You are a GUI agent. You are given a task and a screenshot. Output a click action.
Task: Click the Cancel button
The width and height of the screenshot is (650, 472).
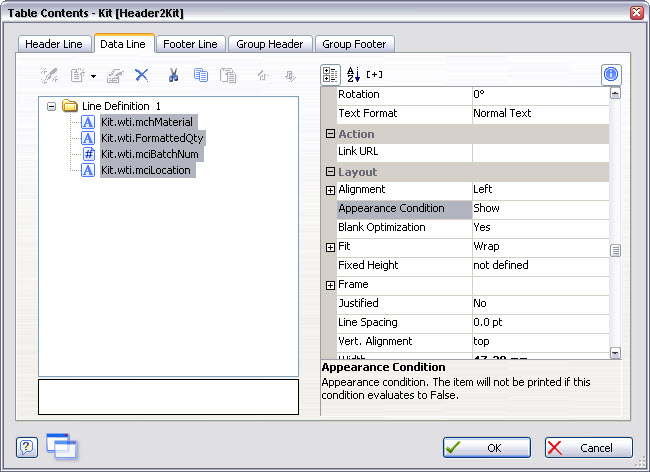point(589,448)
